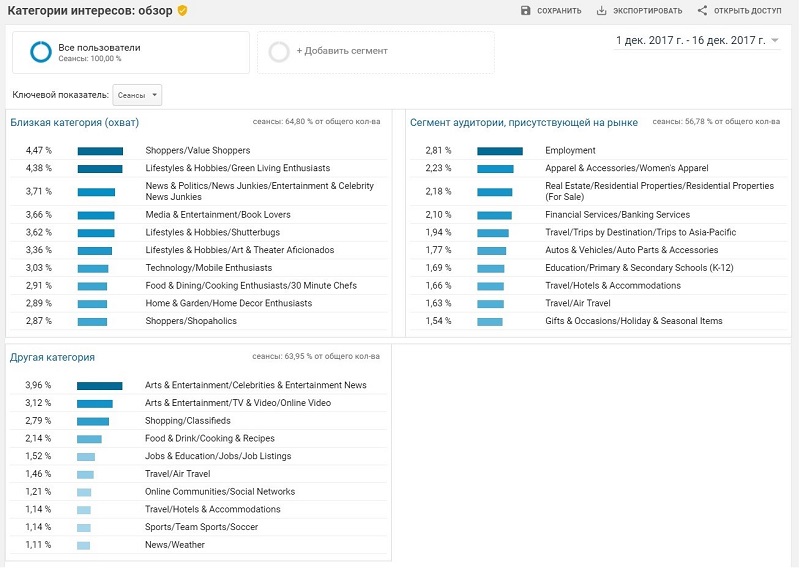Screen dimensions: 800x568
Task: Click the All Users segment circle icon
Action: pyautogui.click(x=41, y=52)
